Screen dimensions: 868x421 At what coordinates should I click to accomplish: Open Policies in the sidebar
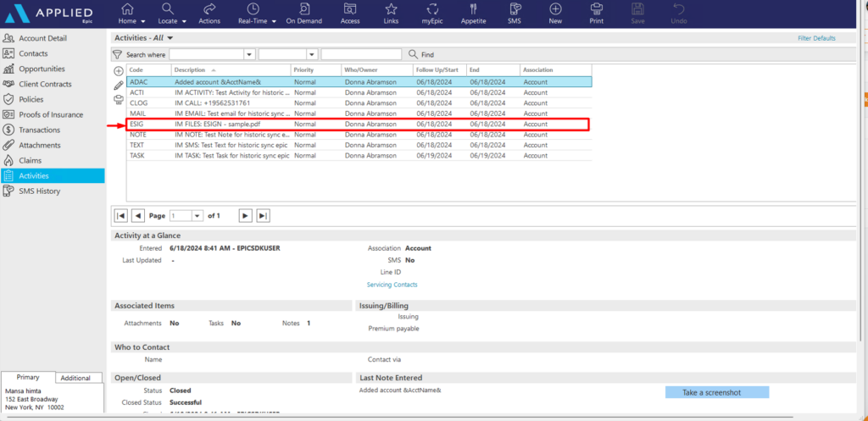(x=31, y=100)
